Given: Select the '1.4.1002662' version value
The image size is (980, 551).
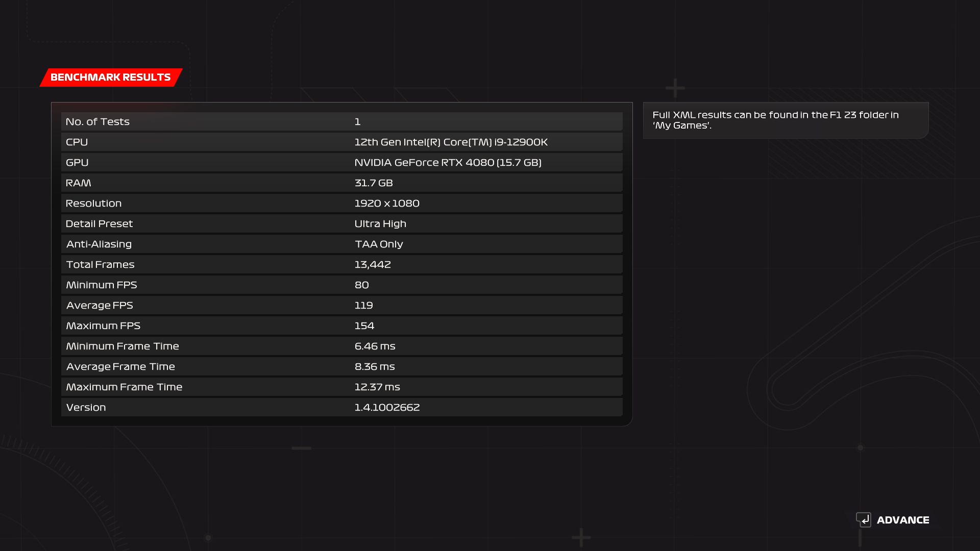Looking at the screenshot, I should (387, 407).
